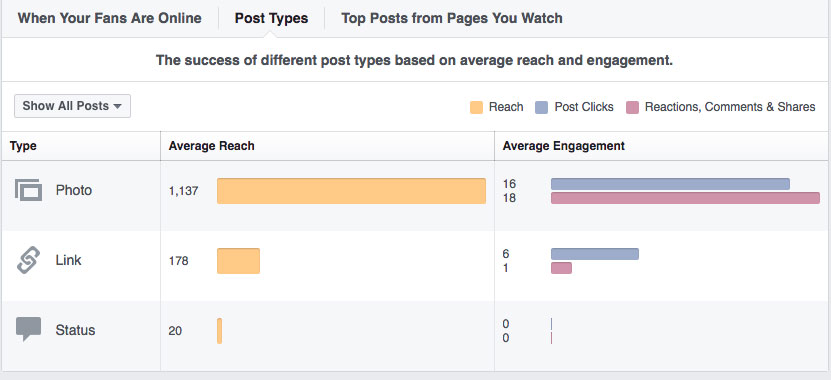
Task: Open Top Posts from Pages You Watch tab
Action: click(452, 19)
